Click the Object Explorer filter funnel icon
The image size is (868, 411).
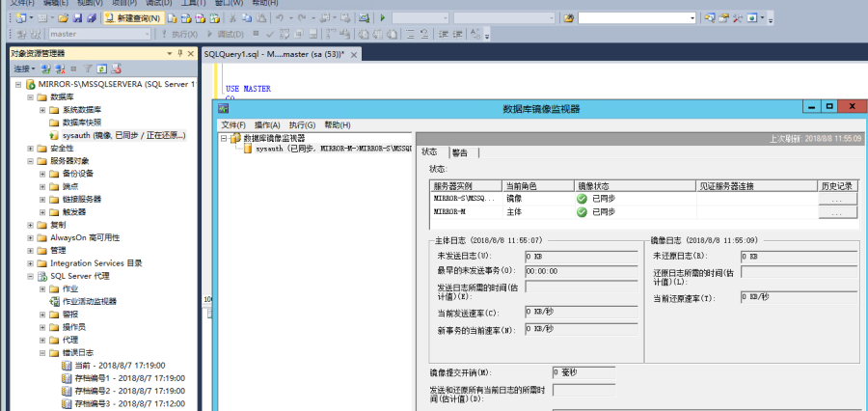point(88,69)
